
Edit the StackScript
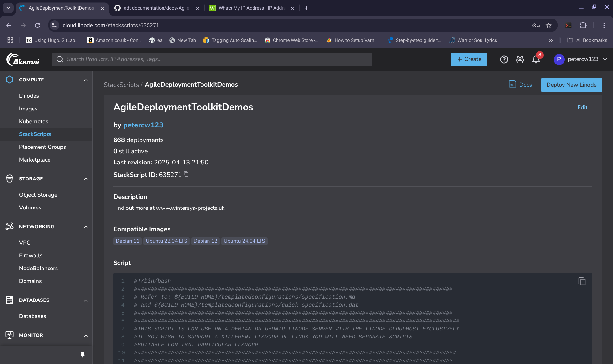[582, 107]
